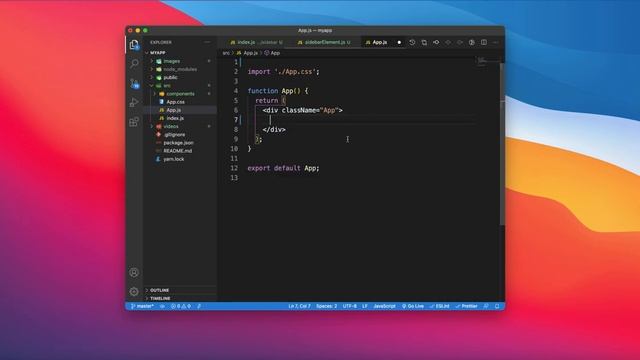Expand the node_modules folder

[180, 69]
